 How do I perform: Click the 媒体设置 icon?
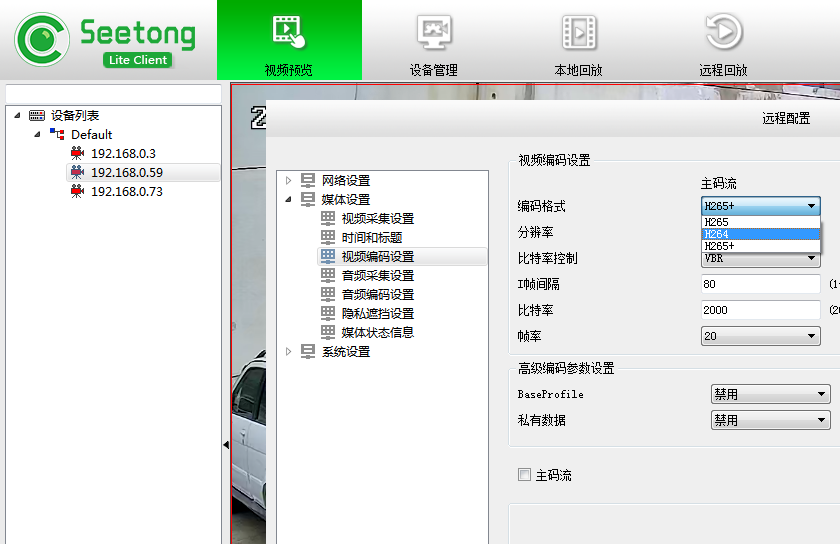pos(308,199)
